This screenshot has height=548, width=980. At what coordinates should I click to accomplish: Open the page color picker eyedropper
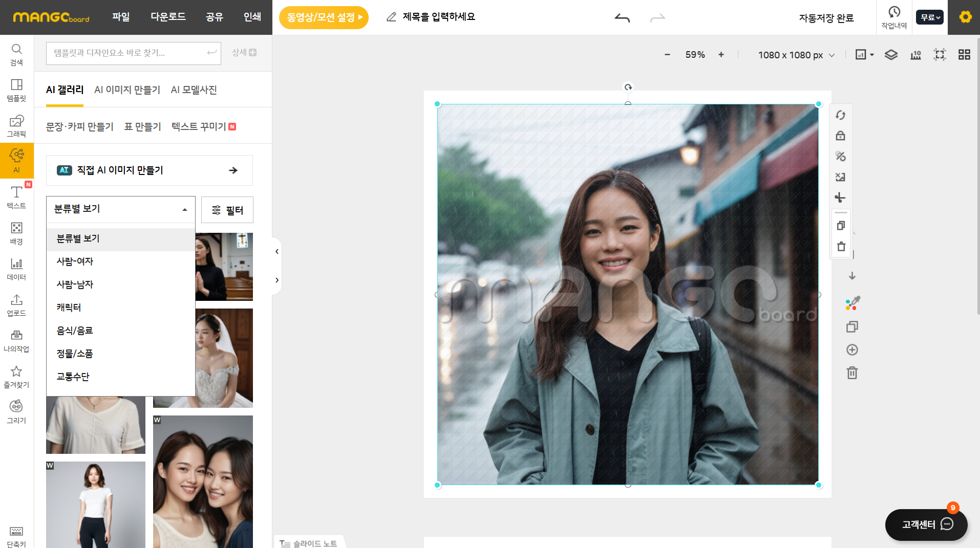point(853,303)
